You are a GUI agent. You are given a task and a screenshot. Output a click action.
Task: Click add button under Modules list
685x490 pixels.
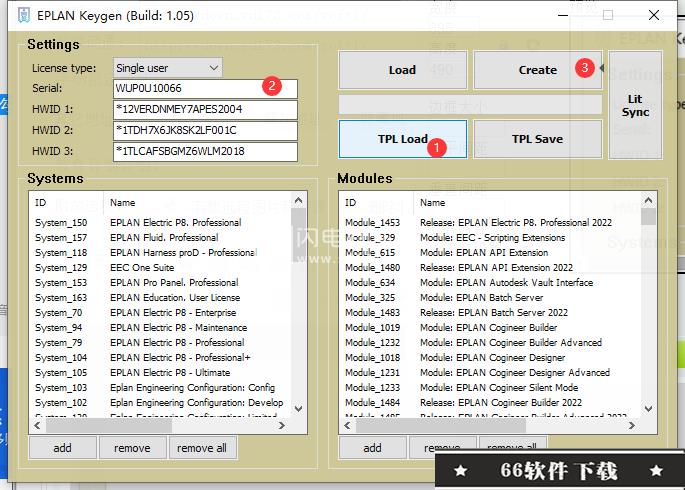[x=372, y=448]
